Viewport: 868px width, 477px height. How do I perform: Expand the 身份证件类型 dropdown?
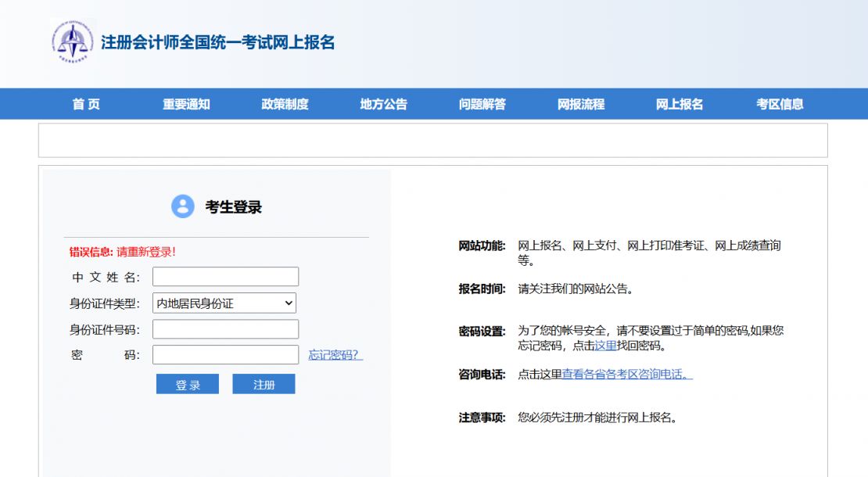pos(224,303)
